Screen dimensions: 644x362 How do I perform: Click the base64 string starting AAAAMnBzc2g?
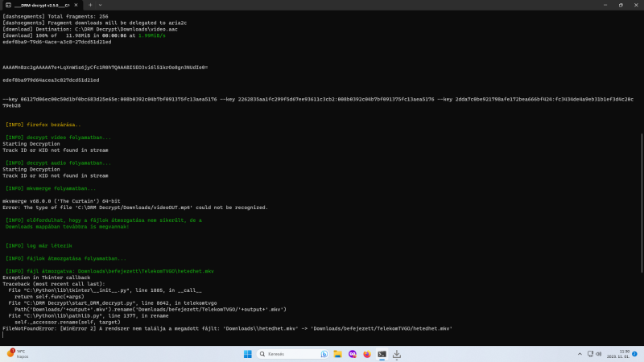(105, 68)
